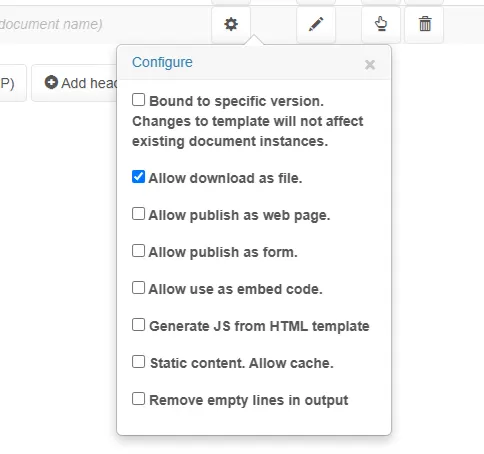The width and height of the screenshot is (484, 454).
Task: Enable Static content Allow cache checkbox
Action: click(138, 362)
